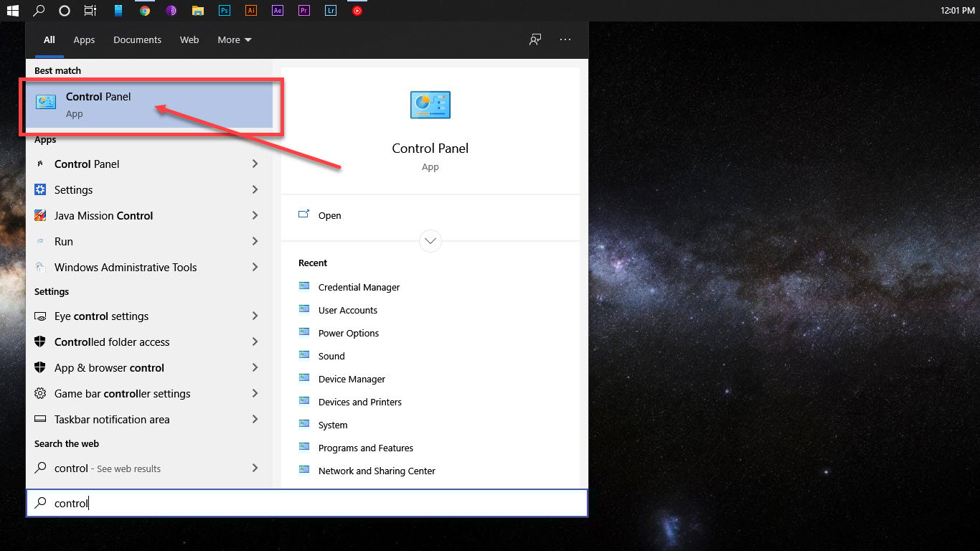This screenshot has height=551, width=980.
Task: Switch to the Apps tab
Action: pyautogui.click(x=84, y=39)
